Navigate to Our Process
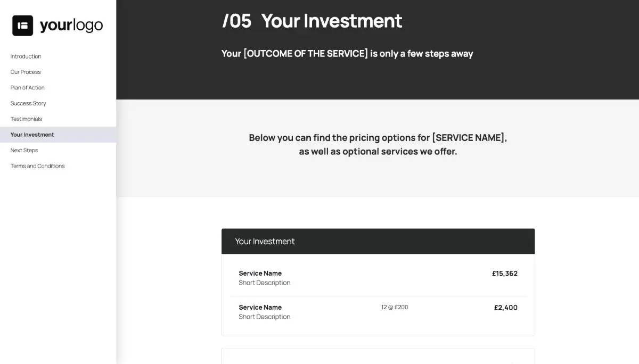This screenshot has height=364, width=639. click(25, 72)
